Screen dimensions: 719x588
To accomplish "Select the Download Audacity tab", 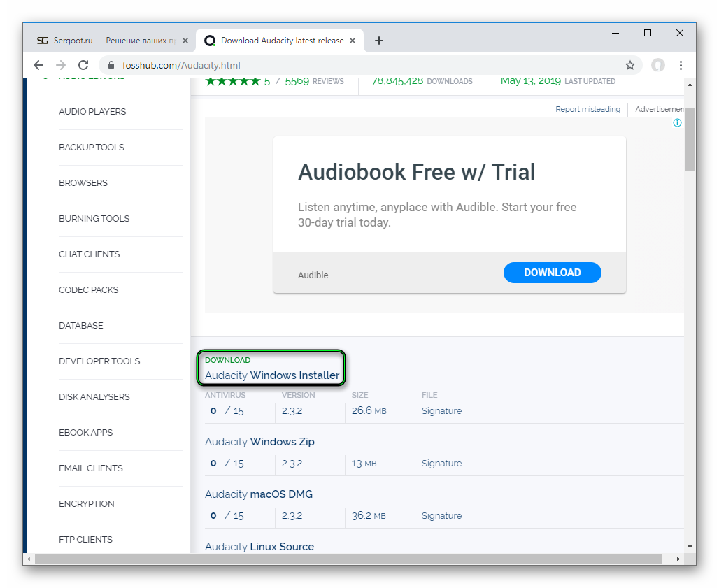I will 280,41.
